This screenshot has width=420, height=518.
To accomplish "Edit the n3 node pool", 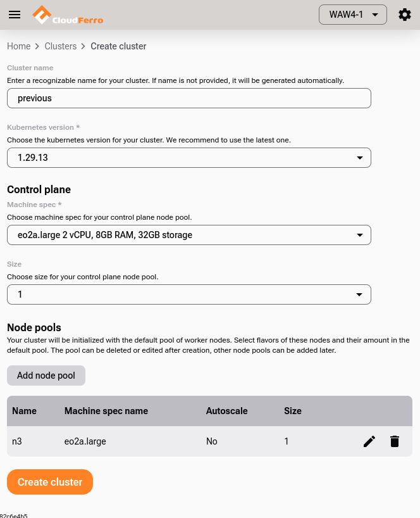I will point(369,441).
